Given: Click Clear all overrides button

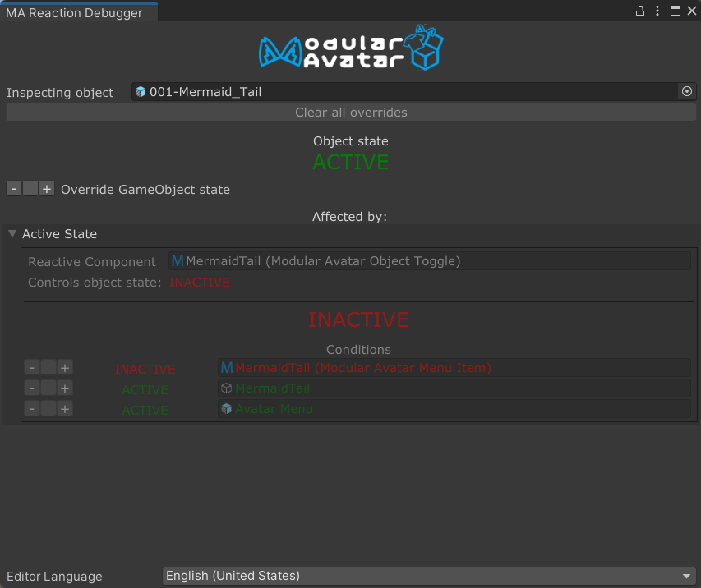Looking at the screenshot, I should [x=351, y=113].
